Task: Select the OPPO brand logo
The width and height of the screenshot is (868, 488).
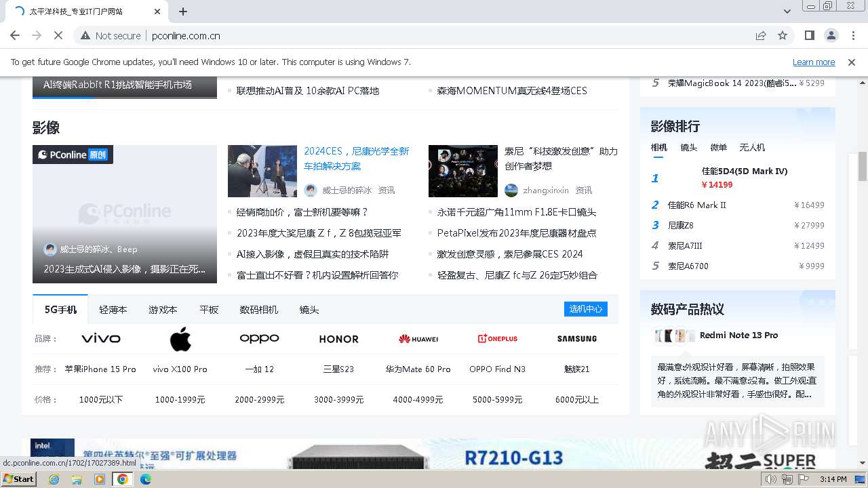Action: 260,338
